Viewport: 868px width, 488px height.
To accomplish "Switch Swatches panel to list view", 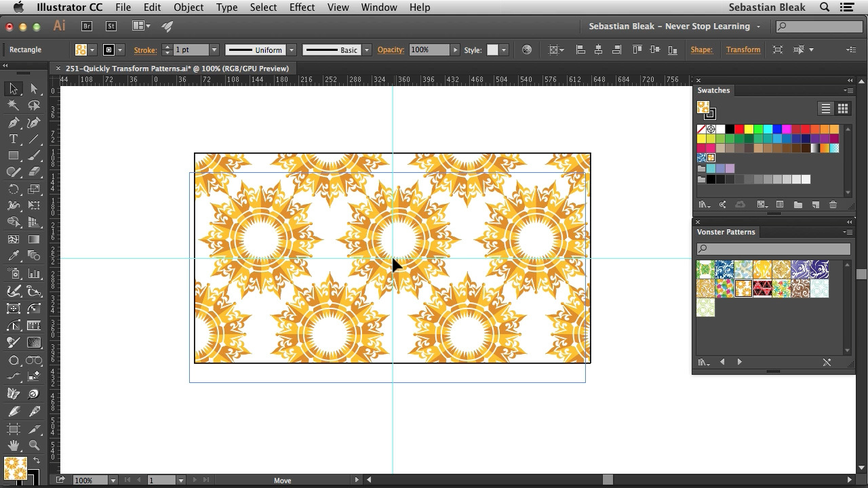I will click(825, 108).
